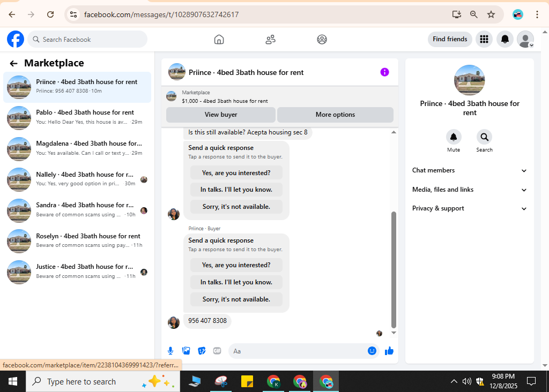Viewport: 549px width, 392px height.
Task: Open the Groups icon in top navigation
Action: [322, 40]
